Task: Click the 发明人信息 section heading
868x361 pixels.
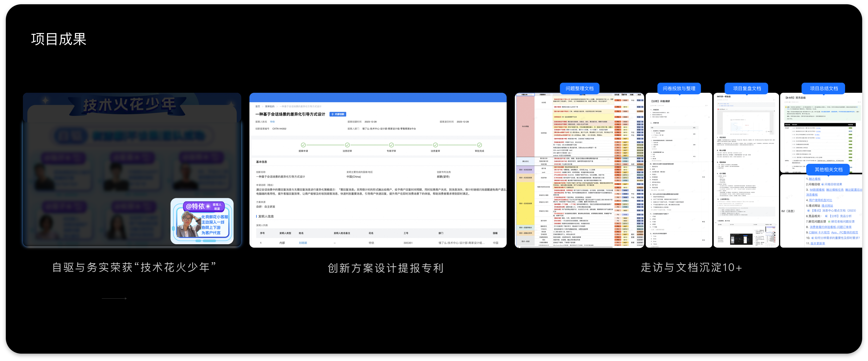Action: (x=266, y=217)
